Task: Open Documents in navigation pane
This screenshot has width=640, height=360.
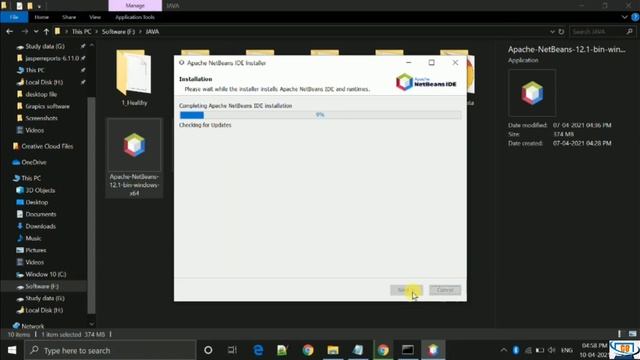Action: tap(40, 214)
